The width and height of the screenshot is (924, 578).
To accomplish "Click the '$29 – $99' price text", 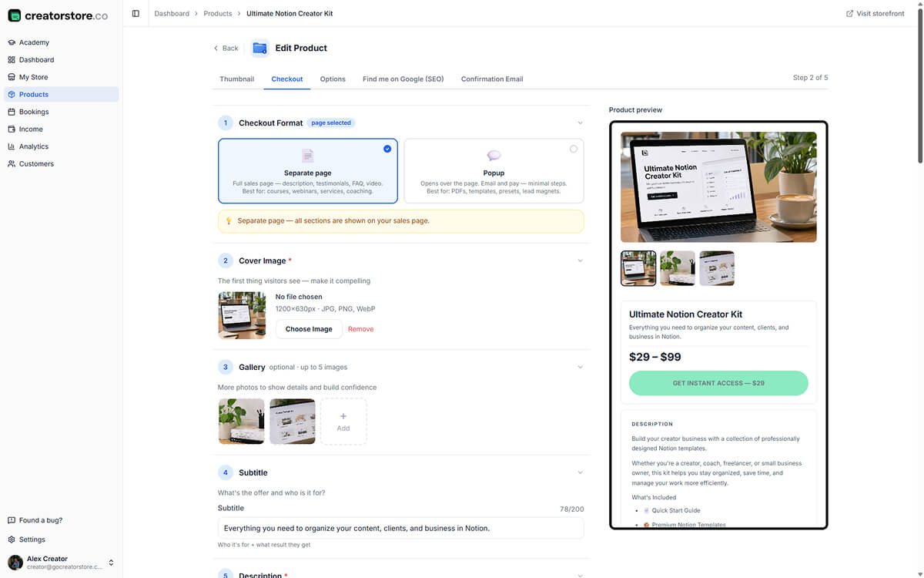I will pos(655,357).
